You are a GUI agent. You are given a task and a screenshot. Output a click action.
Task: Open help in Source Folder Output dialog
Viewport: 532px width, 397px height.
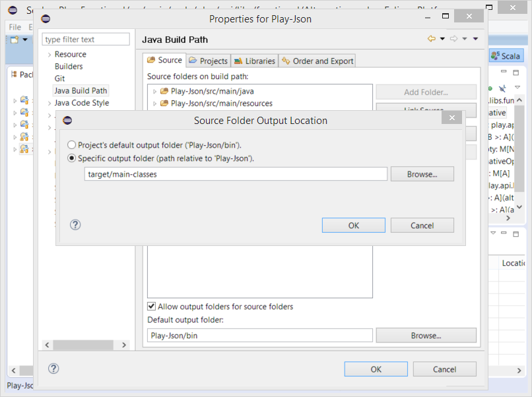pos(75,225)
